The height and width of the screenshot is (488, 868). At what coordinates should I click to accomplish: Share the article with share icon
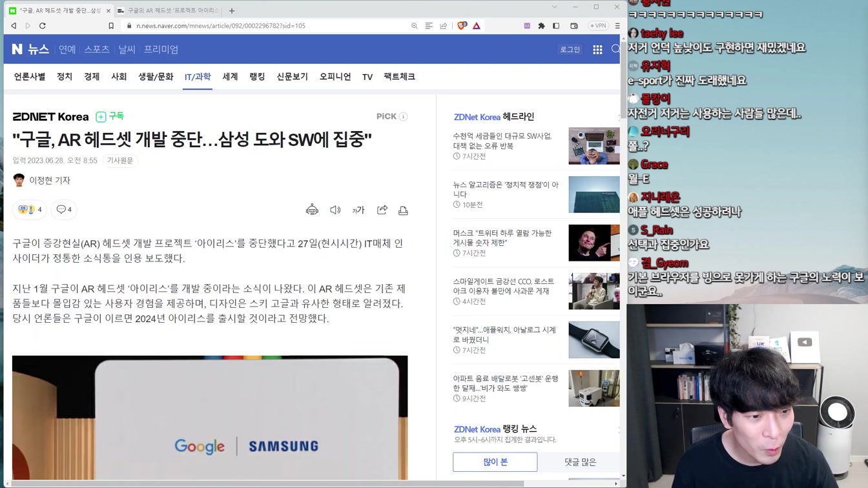(382, 210)
